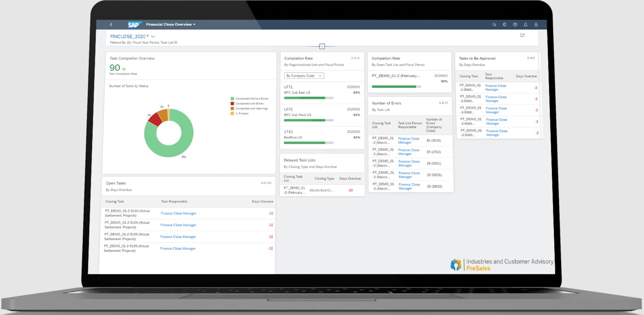Click the PT_DEMO_01-2 90% progress bar

(x=397, y=87)
